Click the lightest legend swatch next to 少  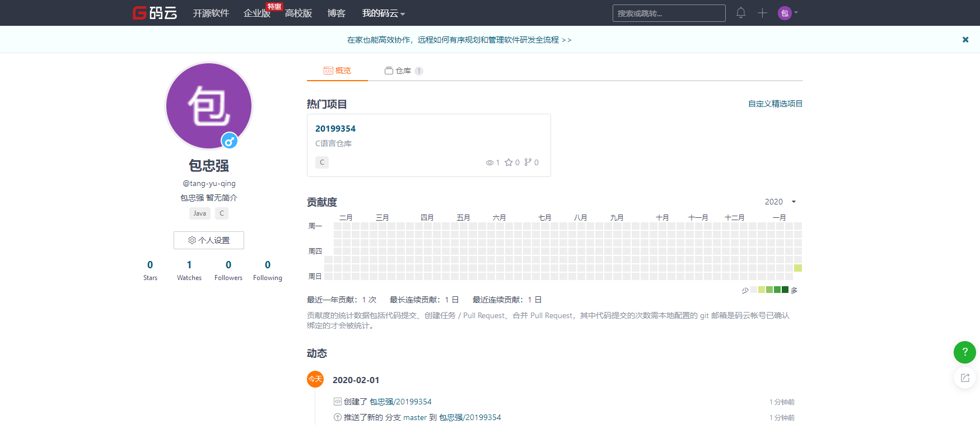click(754, 290)
